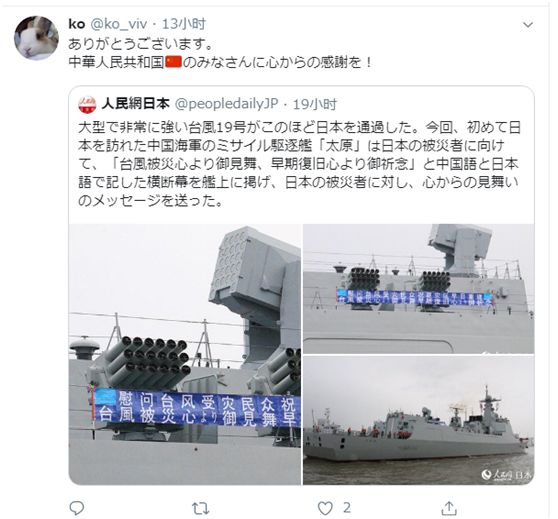558x519 pixels.
Task: Expand the tweet options chevron menu
Action: pyautogui.click(x=527, y=25)
